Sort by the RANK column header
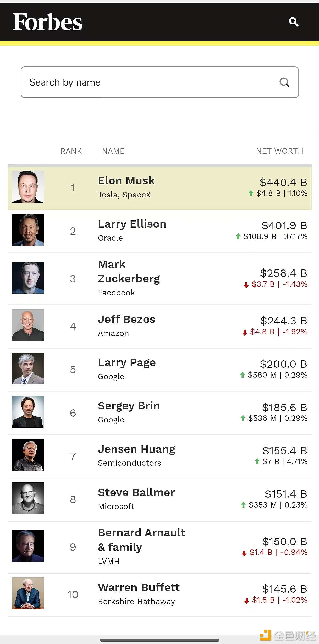319x644 pixels. tap(71, 151)
